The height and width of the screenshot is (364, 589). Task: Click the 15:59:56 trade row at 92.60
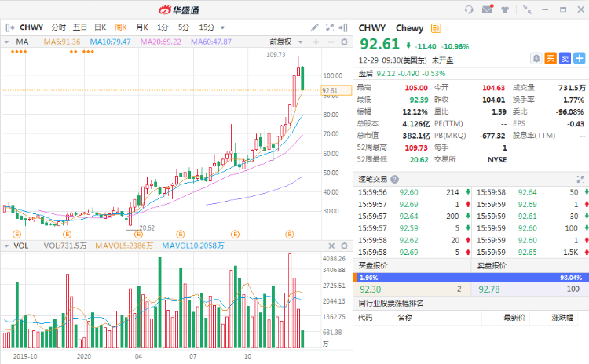coord(412,192)
